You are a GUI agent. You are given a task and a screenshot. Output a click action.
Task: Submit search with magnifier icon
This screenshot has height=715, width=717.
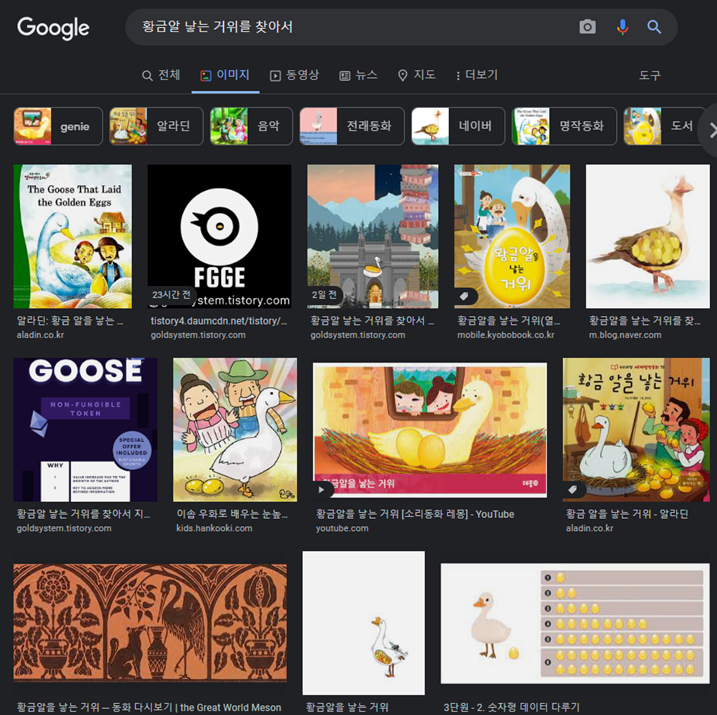(654, 27)
